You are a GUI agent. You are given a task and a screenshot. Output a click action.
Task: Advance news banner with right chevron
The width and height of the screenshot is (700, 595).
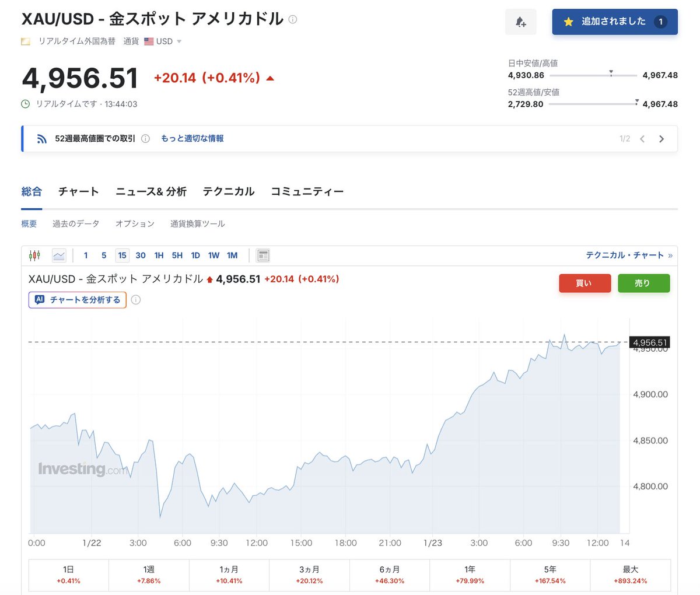pos(661,138)
